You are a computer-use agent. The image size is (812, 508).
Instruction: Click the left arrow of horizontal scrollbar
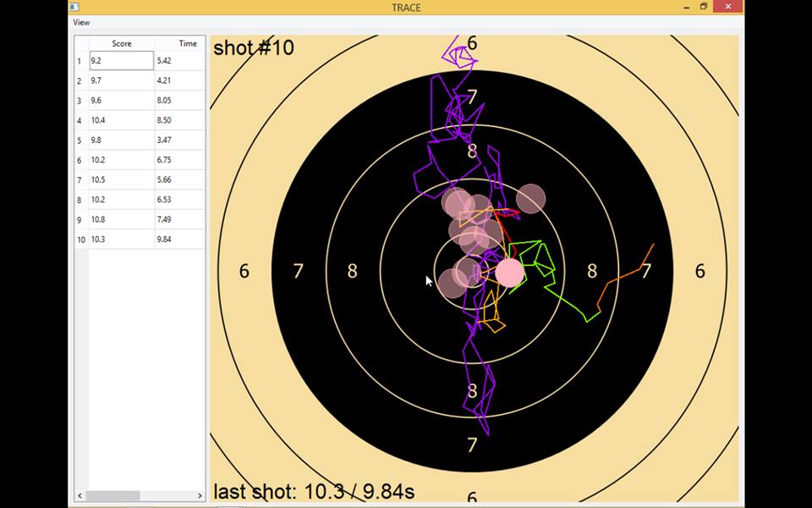[x=80, y=496]
